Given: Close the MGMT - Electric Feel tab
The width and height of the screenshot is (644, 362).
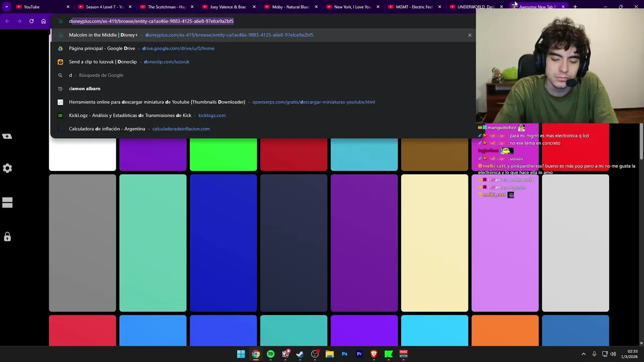Looking at the screenshot, I should pos(440,7).
